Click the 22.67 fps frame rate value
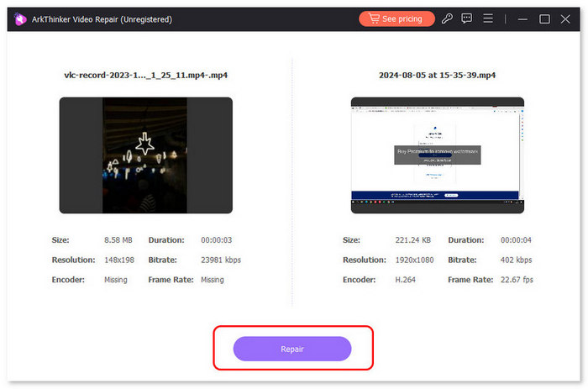The image size is (588, 389). coord(514,280)
